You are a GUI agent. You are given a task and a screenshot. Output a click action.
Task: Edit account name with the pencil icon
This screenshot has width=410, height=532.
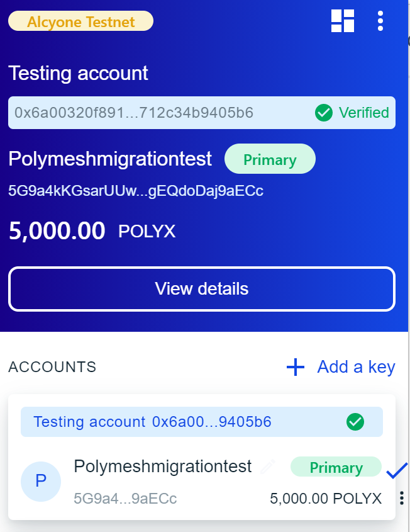point(269,467)
